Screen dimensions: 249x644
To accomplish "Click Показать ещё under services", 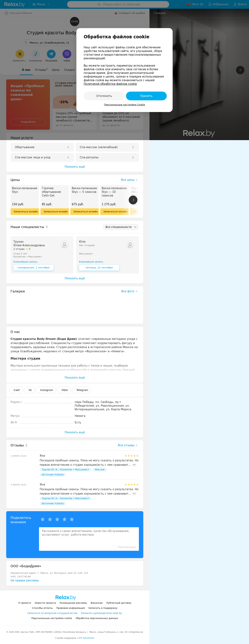I will [75, 167].
